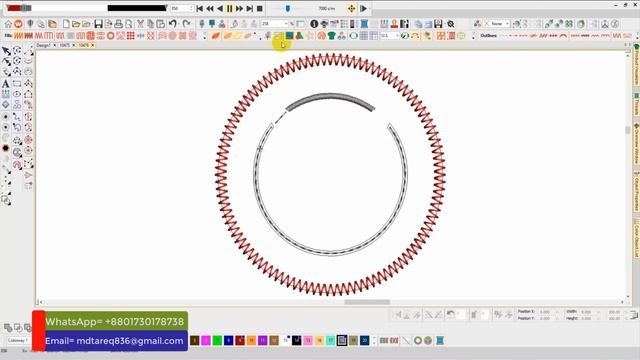
Task: Adjust the stitch player speed slider
Action: pyautogui.click(x=288, y=9)
